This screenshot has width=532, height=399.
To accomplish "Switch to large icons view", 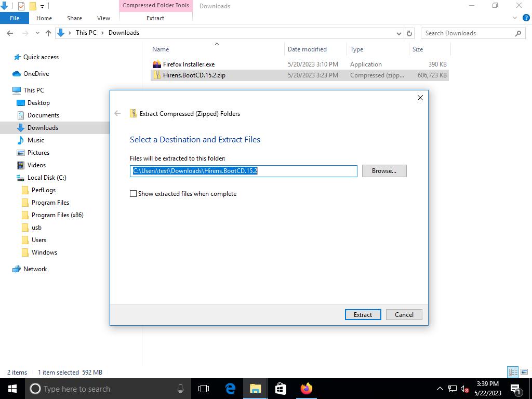I will 524,372.
